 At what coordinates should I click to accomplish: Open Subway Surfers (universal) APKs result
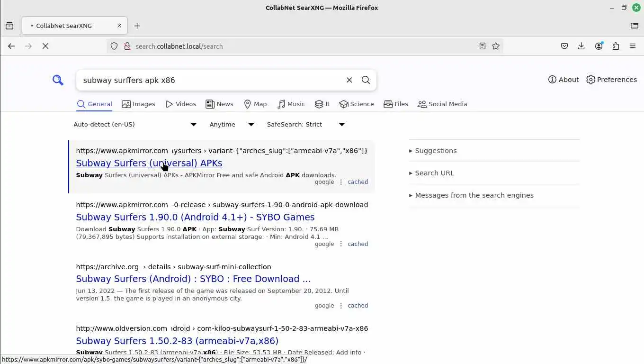149,163
